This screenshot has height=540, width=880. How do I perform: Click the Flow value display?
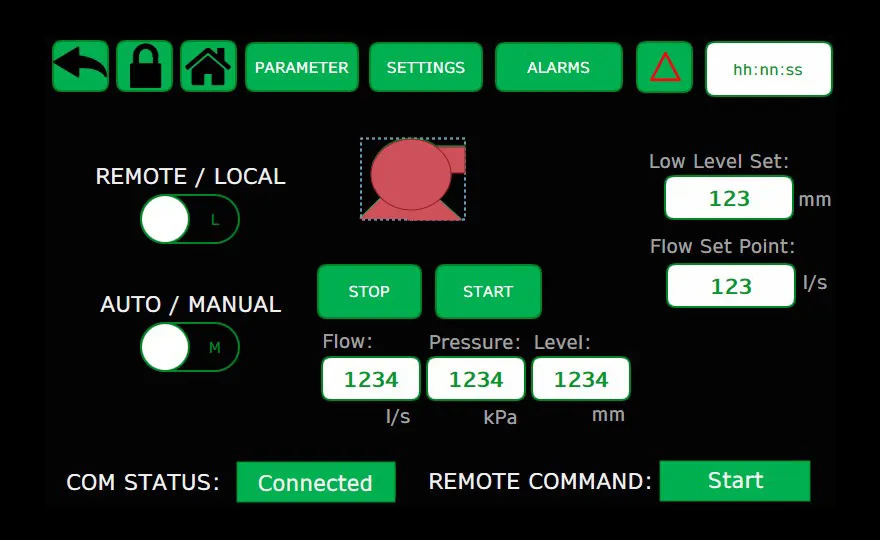point(371,379)
